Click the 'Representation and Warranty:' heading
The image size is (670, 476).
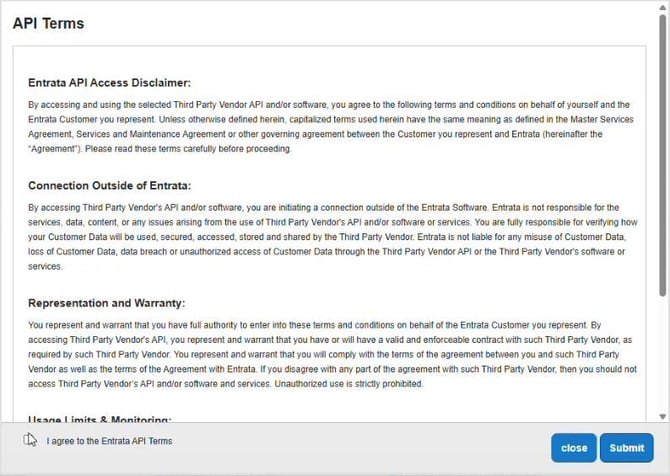click(107, 303)
